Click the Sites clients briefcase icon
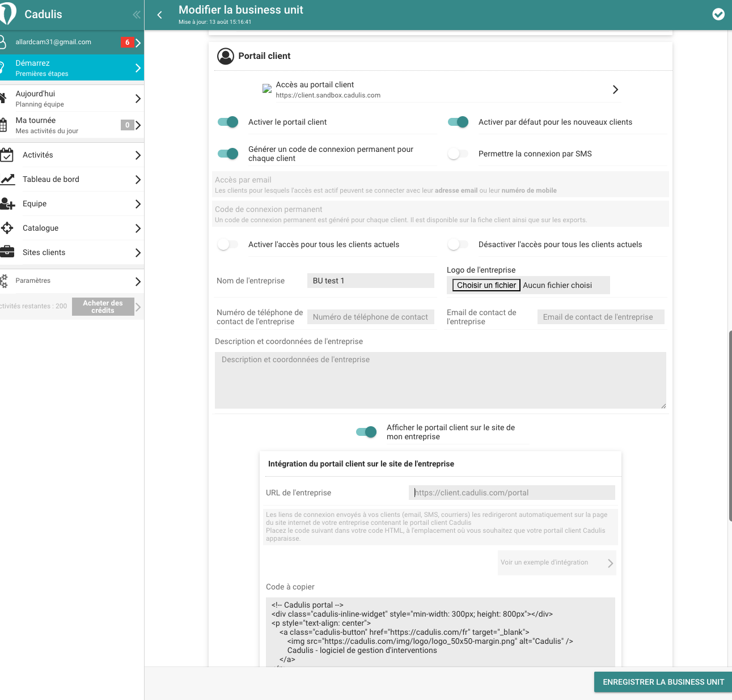Image resolution: width=732 pixels, height=700 pixels. coord(7,252)
